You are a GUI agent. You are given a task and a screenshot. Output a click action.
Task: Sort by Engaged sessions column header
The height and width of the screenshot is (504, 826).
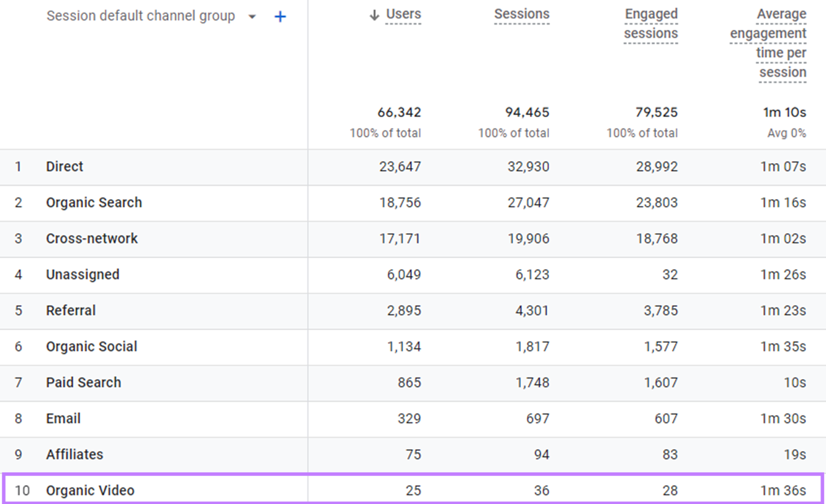(x=651, y=23)
